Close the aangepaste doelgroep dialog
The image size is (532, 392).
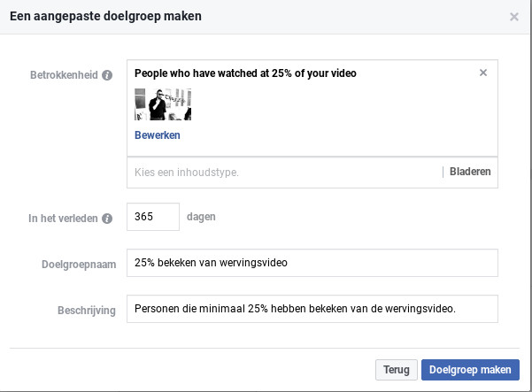coord(514,16)
